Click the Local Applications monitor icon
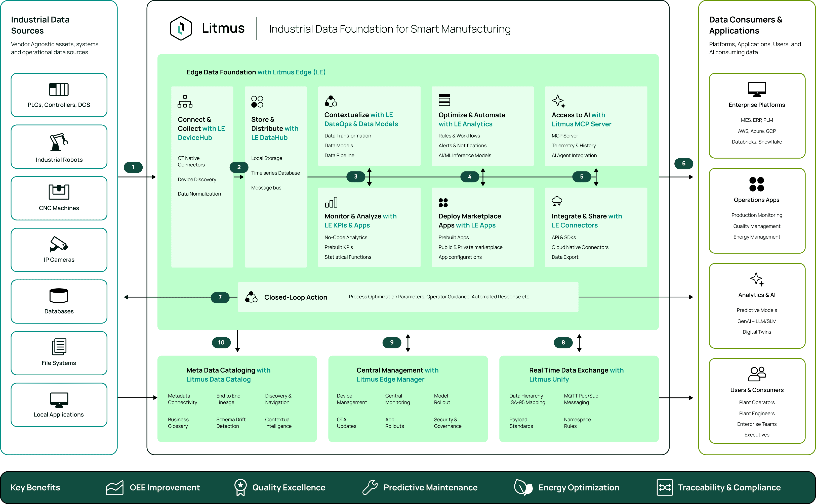Screen dimensions: 816x504 (x=59, y=400)
